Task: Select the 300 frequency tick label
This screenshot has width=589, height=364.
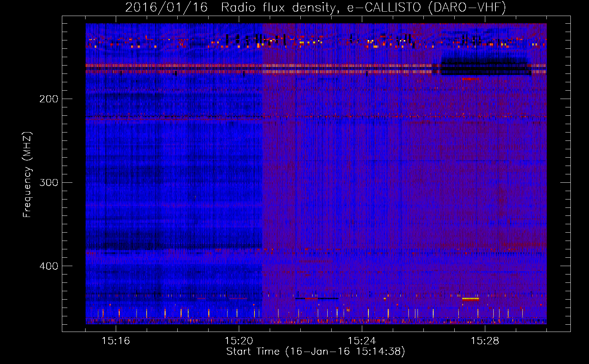Action: [x=49, y=182]
